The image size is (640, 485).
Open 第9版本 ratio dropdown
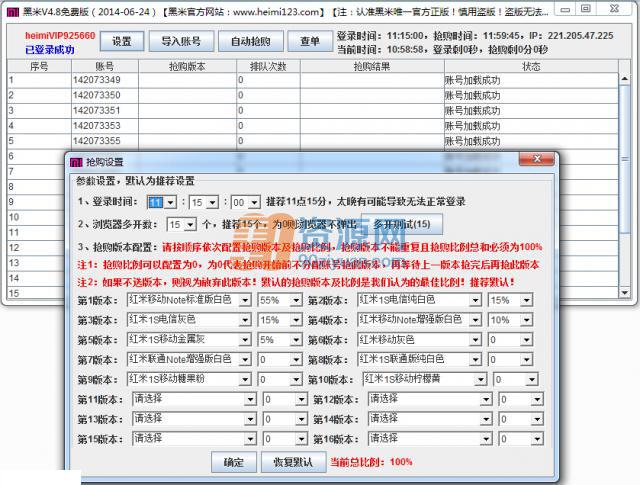point(280,380)
